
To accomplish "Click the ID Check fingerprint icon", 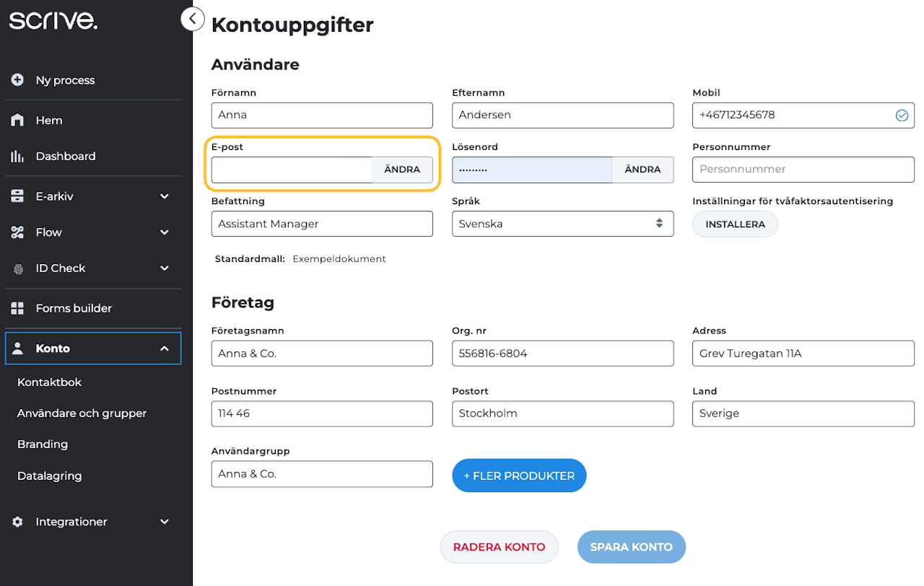I will click(18, 268).
